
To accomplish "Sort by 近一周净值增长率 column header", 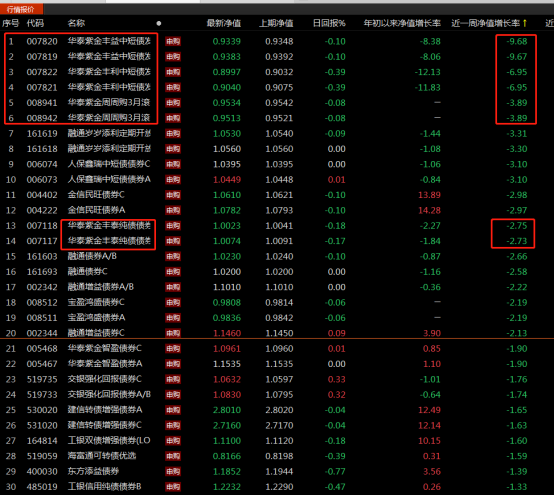I will click(x=485, y=23).
